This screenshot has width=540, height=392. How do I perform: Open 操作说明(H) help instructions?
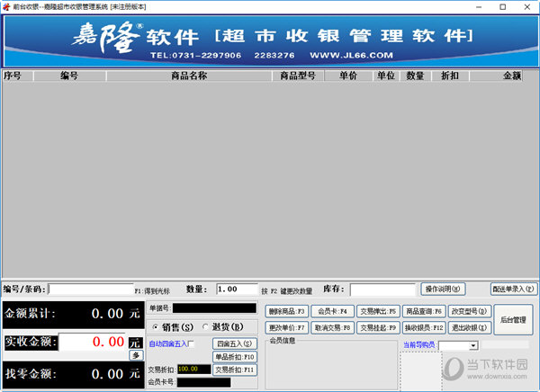coord(444,290)
